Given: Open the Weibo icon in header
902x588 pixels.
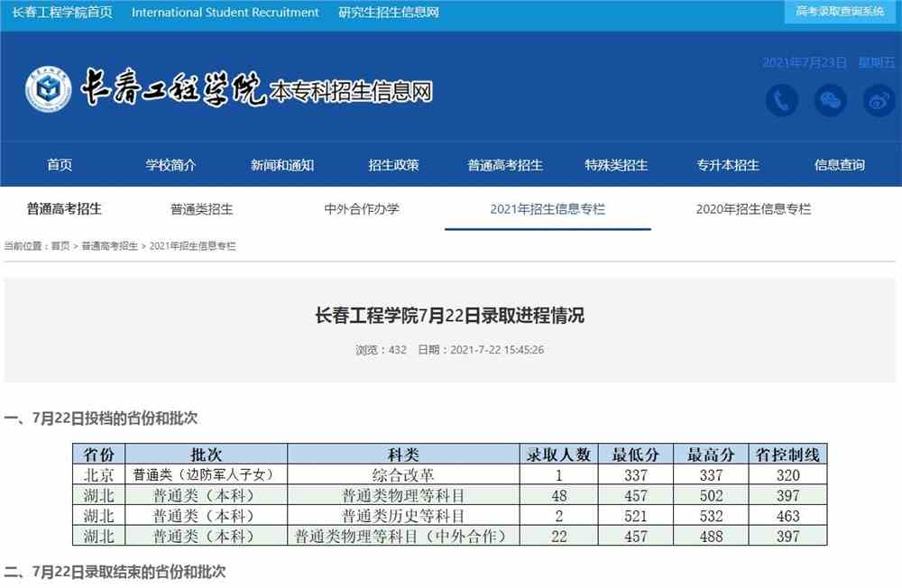Looking at the screenshot, I should [879, 101].
